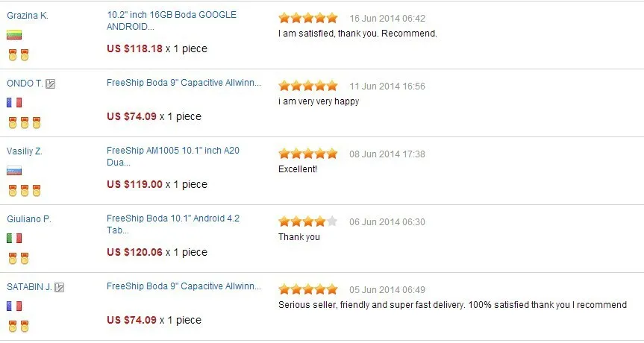Open FreeShip AM1005 10.1" inch A20 product link

coord(173,157)
